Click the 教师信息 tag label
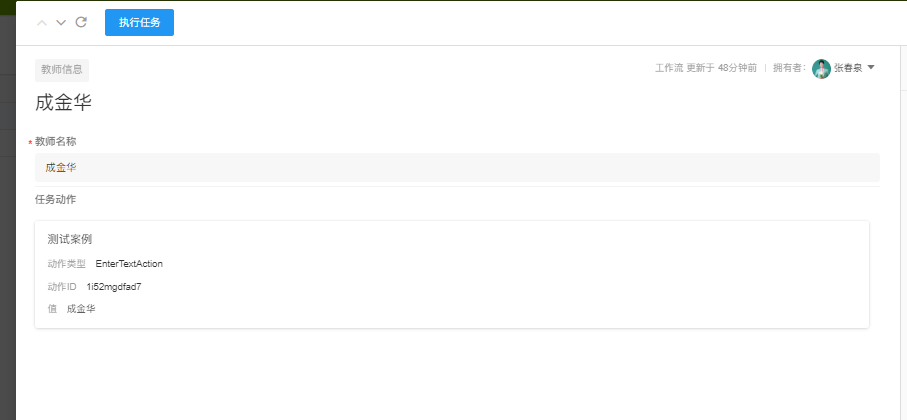Screen dimensions: 907x420 point(62,70)
